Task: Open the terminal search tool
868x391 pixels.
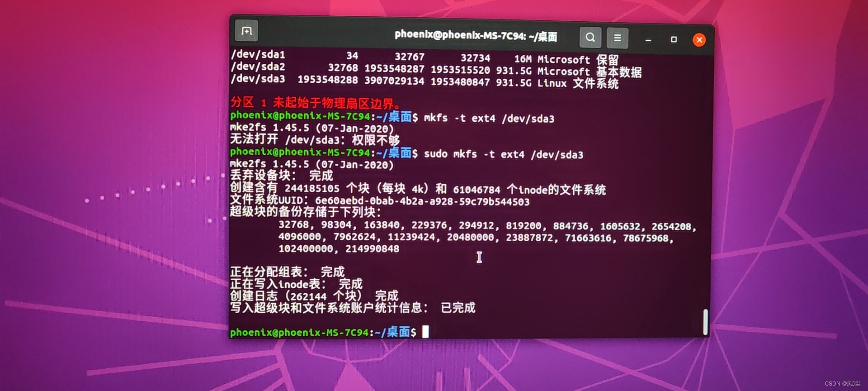Action: [590, 37]
